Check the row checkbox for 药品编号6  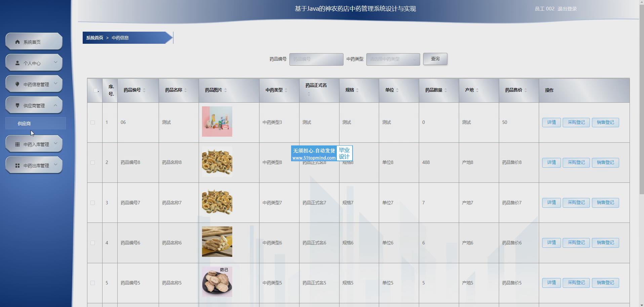pos(92,243)
